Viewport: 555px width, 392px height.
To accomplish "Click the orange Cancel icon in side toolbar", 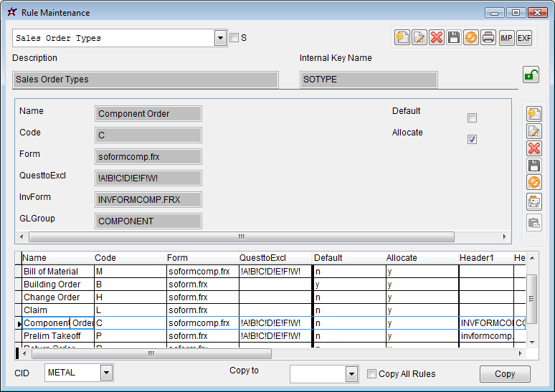I will tap(534, 183).
